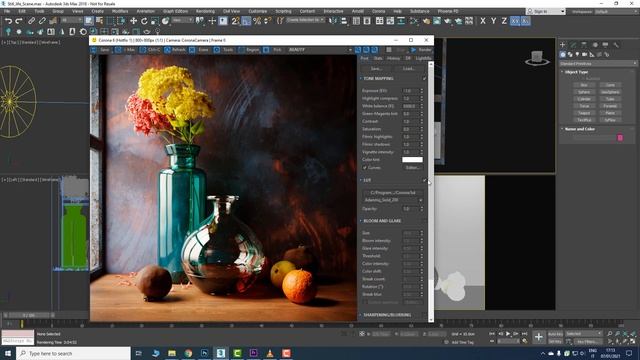This screenshot has width=640, height=360.
Task: Collapse the Object Type rollout
Action: pos(562,72)
